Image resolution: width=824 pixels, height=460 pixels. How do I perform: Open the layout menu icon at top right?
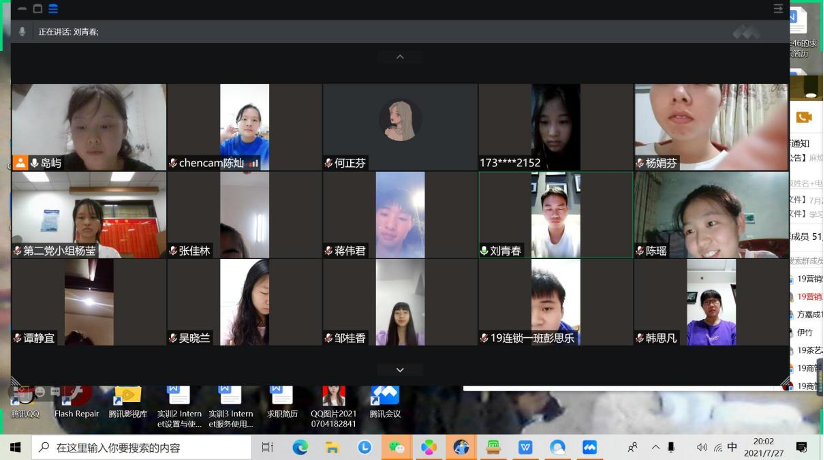pos(778,8)
